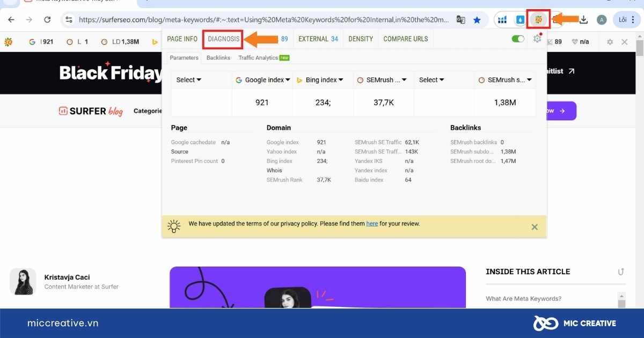Open the DENSITY tab
The image size is (644, 338).
pyautogui.click(x=361, y=39)
